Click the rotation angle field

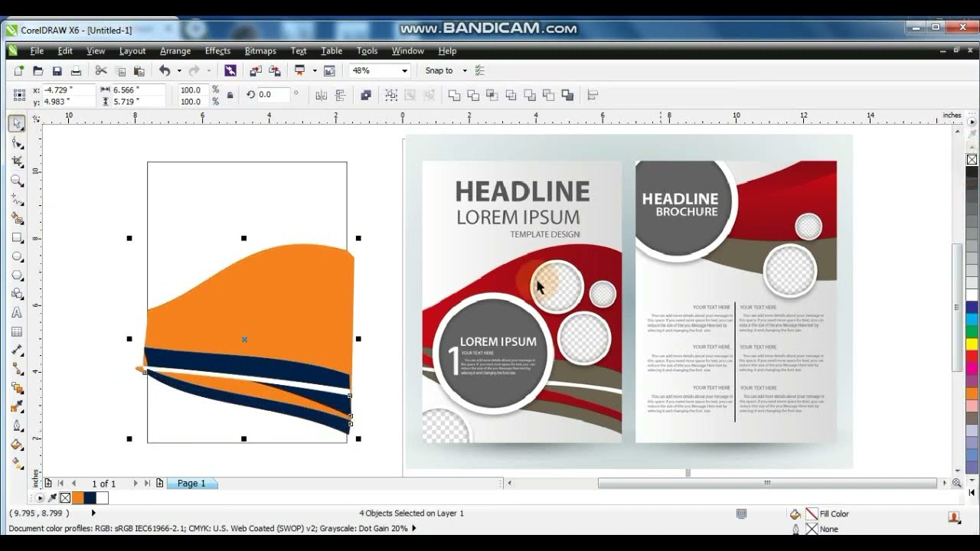273,95
